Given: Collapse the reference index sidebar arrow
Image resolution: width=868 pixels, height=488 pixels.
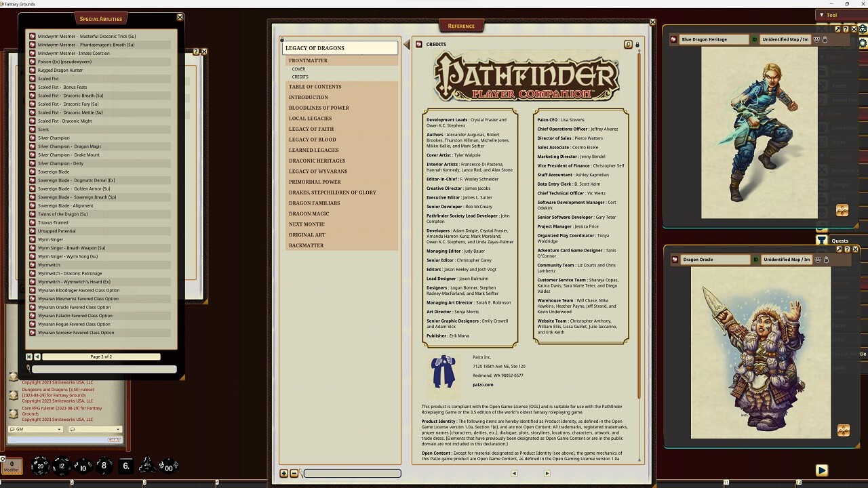Looking at the screenshot, I should pos(407,45).
